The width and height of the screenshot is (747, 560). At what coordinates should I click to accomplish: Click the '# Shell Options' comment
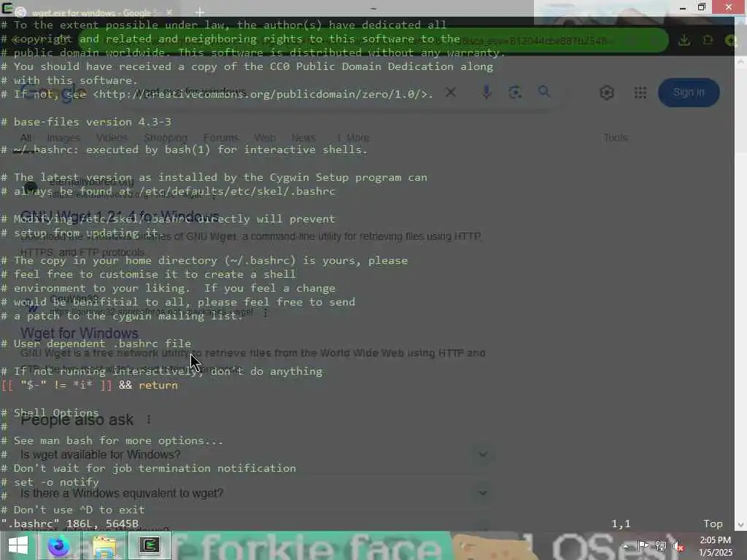point(50,413)
